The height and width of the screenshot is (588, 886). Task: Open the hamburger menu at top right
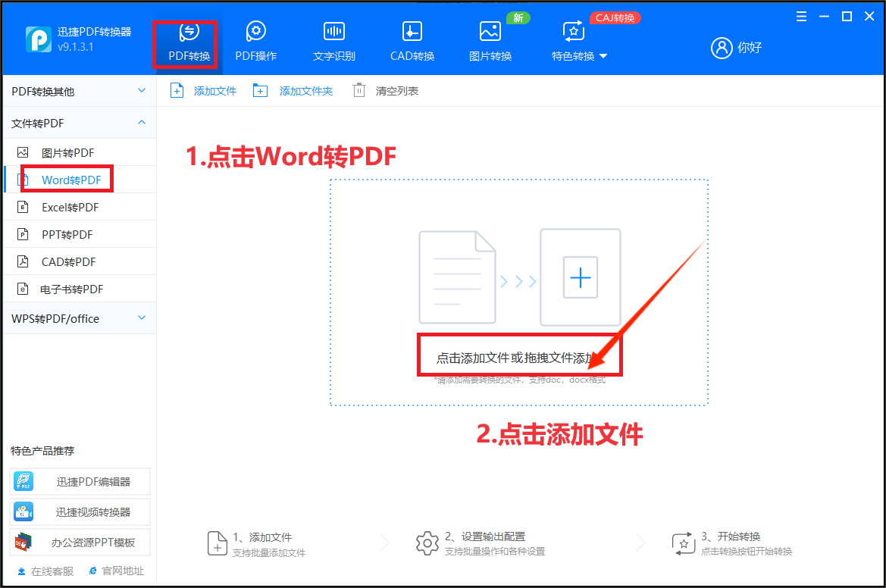coord(801,15)
